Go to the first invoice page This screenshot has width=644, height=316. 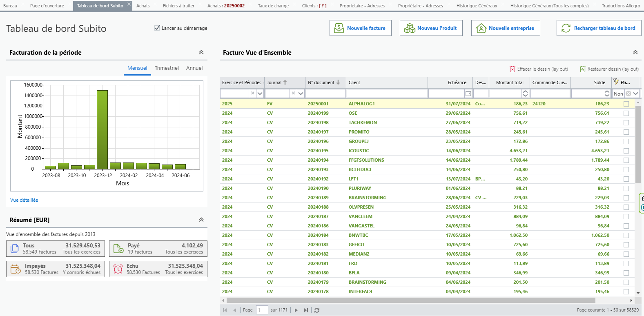pyautogui.click(x=225, y=310)
